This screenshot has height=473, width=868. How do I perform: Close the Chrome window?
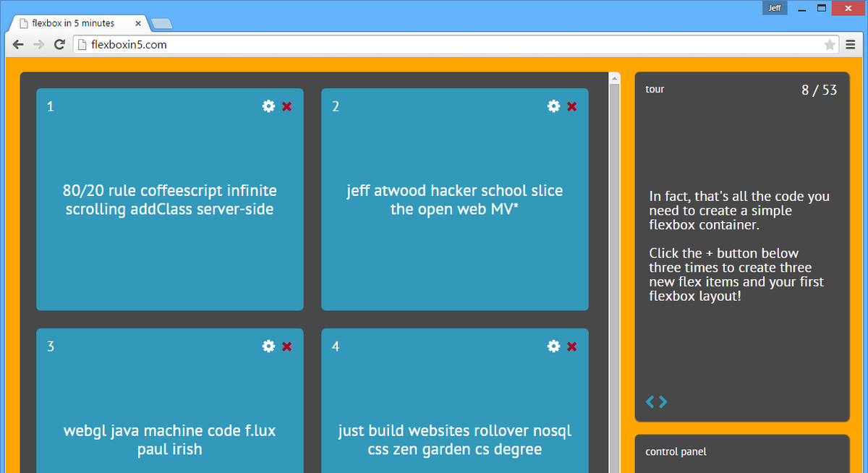(x=848, y=8)
